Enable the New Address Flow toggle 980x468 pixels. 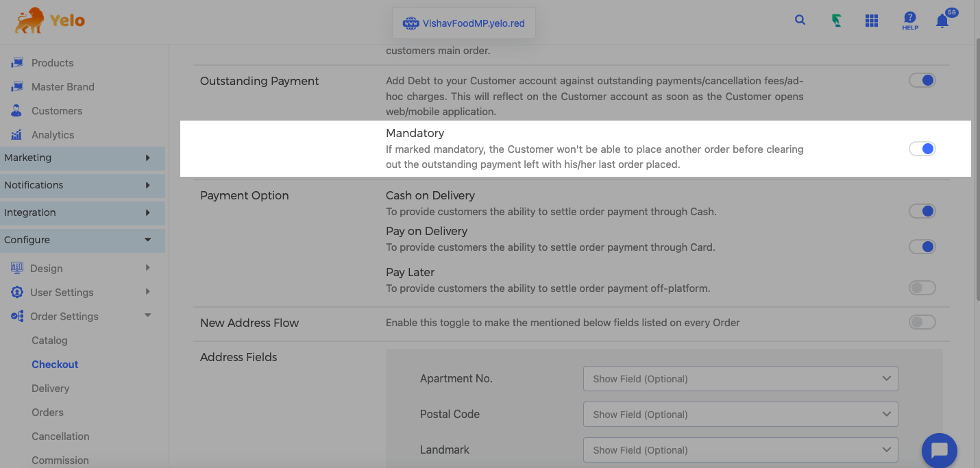click(x=922, y=322)
